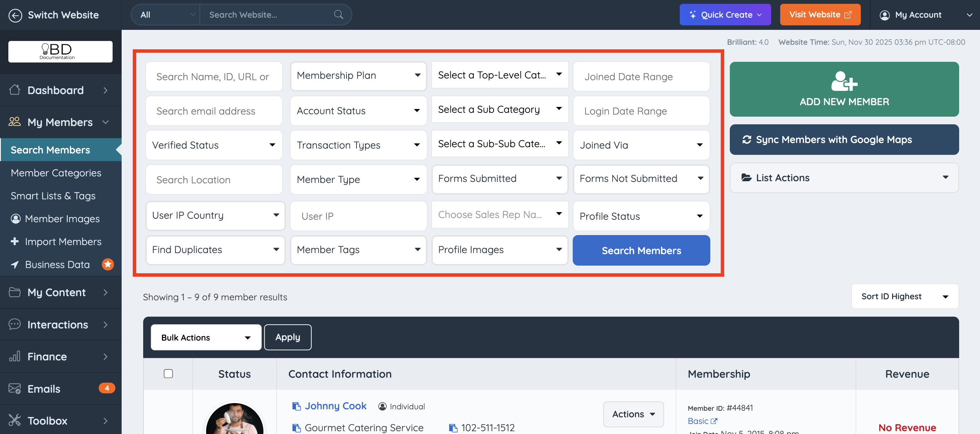
Task: Click the Search email address field
Action: [x=214, y=111]
